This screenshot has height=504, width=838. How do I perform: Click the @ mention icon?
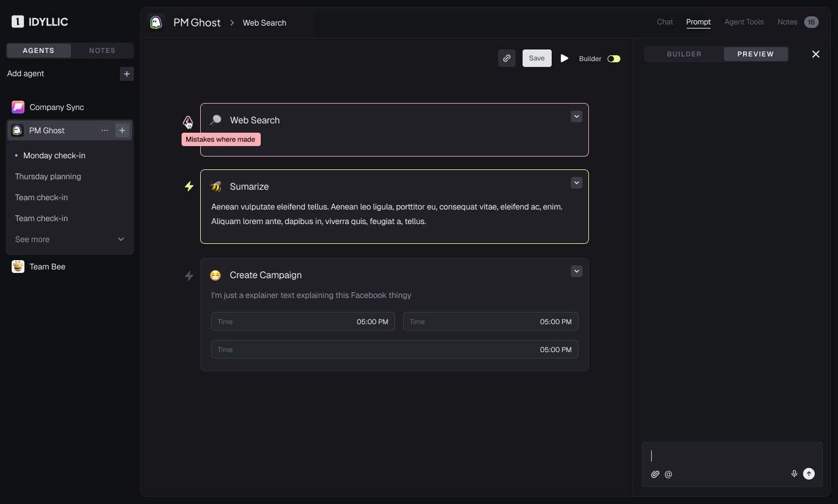669,474
